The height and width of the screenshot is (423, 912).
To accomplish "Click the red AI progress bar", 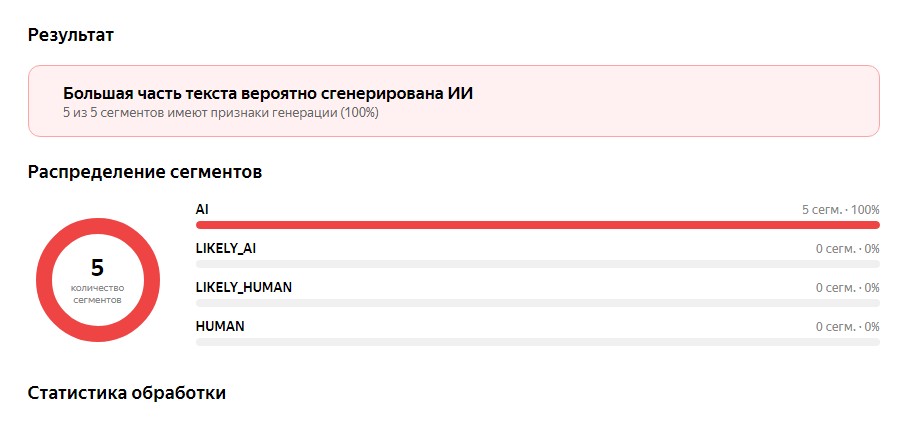I will [x=537, y=225].
